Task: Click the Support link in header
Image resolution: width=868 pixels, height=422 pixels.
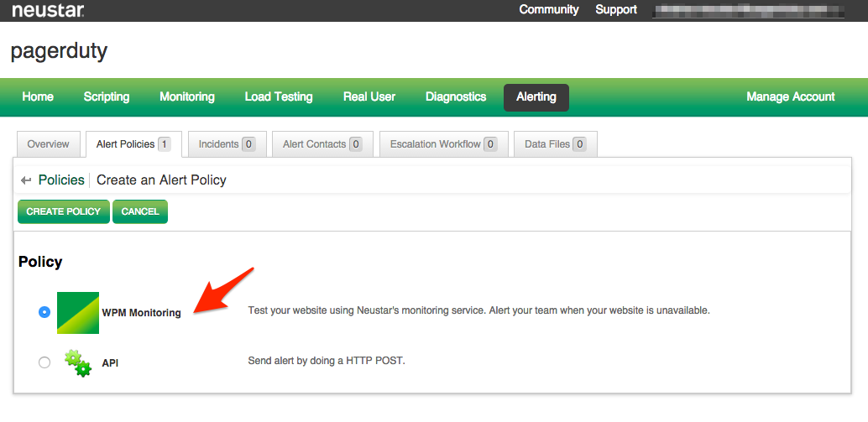Action: [616, 10]
